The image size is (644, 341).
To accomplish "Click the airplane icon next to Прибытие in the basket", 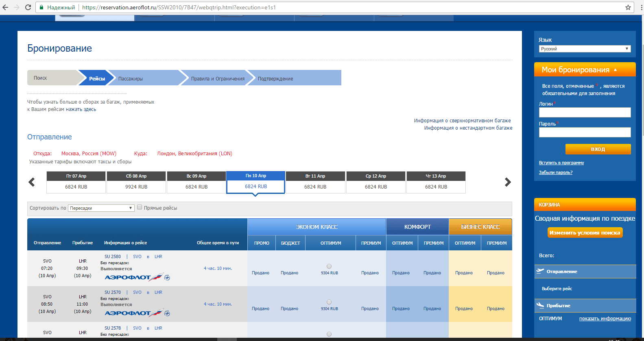I will tap(540, 305).
